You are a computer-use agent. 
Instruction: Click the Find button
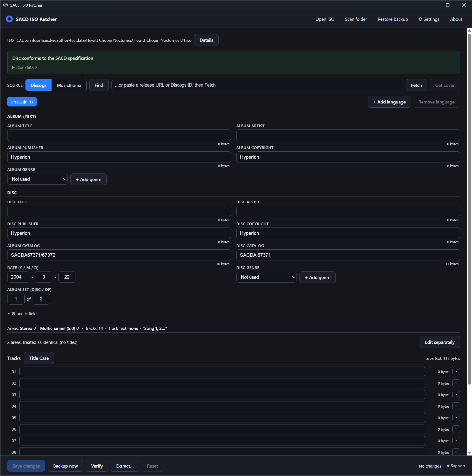click(99, 85)
